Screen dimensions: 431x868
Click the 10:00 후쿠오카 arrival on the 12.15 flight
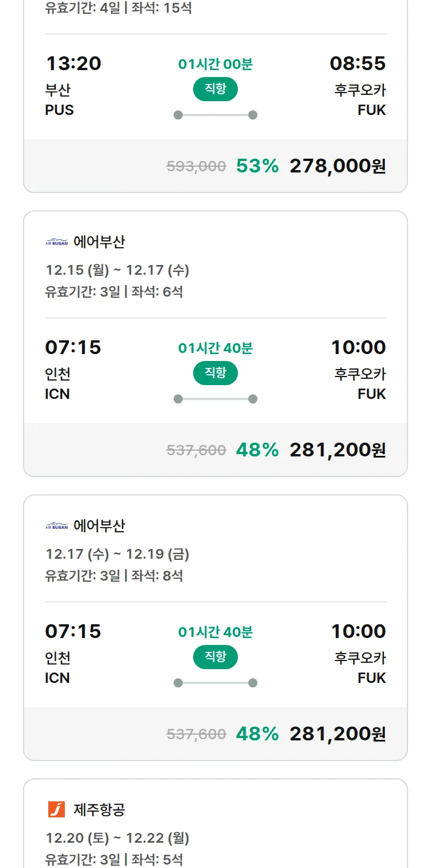pos(358,348)
